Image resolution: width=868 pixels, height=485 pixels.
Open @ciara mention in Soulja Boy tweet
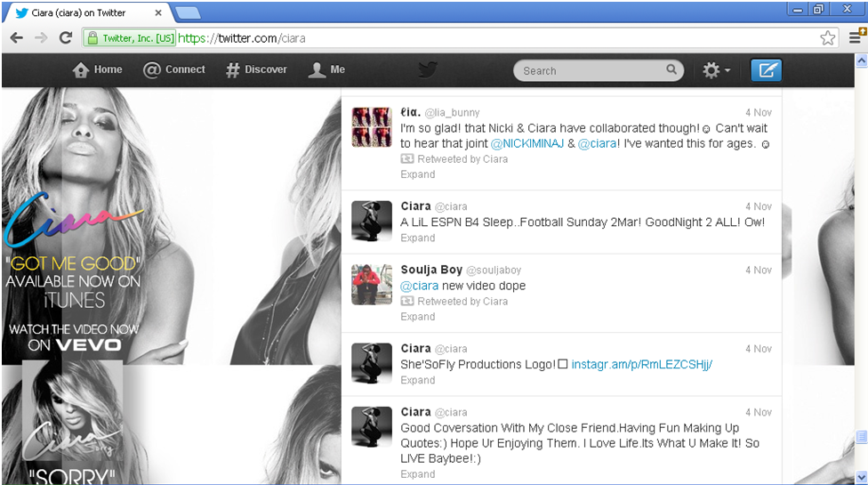[420, 286]
